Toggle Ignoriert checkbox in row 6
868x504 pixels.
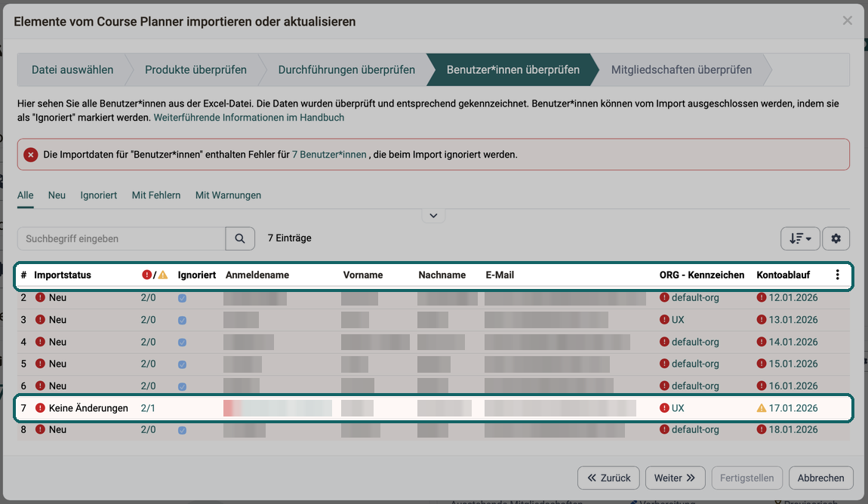pyautogui.click(x=182, y=387)
